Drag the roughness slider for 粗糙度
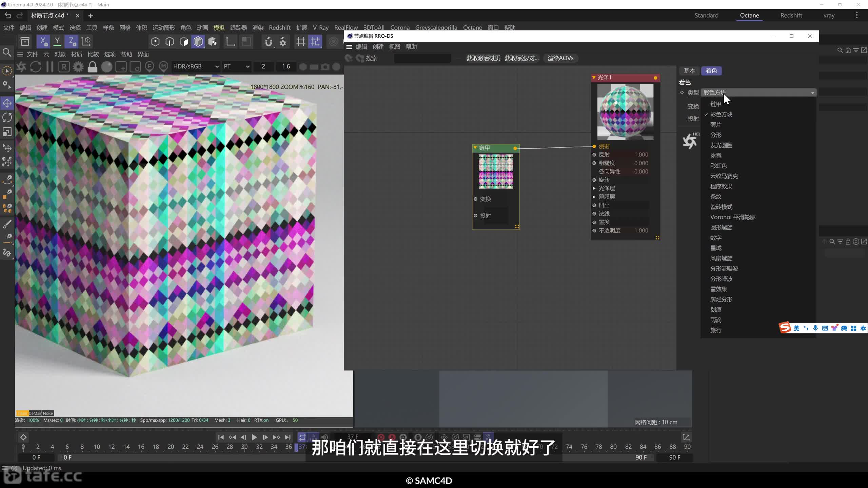 [641, 163]
